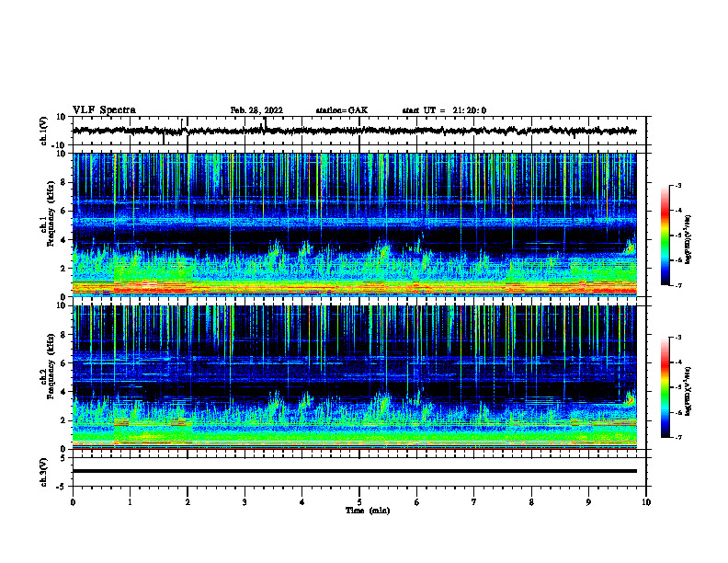Click the "station=GAK" header text
This screenshot has height=563, width=728.
342,110
